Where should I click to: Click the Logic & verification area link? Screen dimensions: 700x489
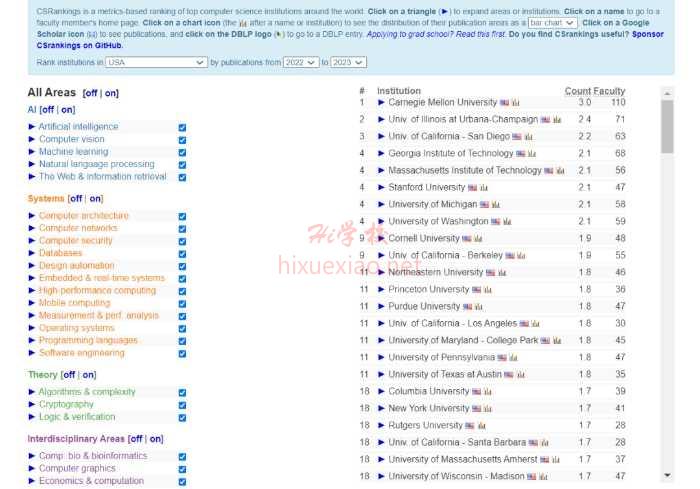[x=77, y=417]
